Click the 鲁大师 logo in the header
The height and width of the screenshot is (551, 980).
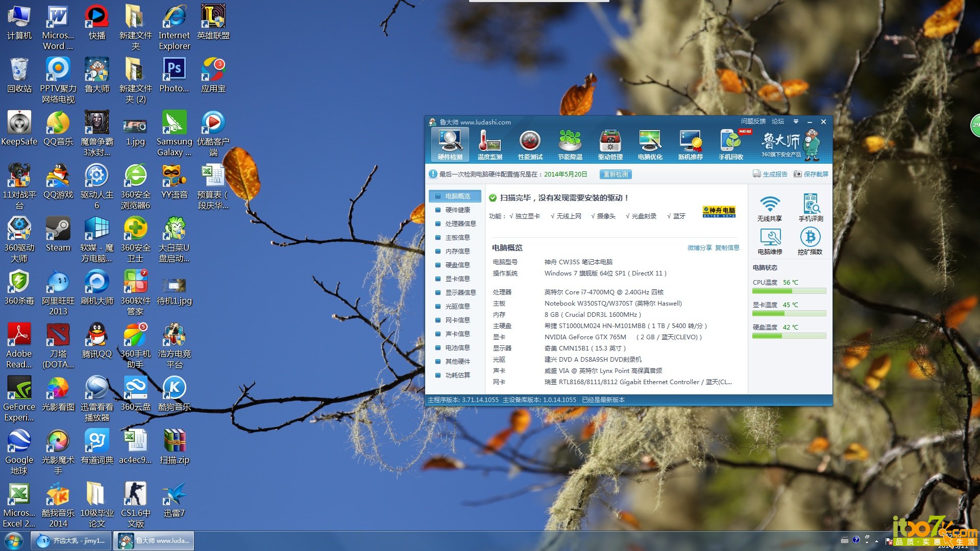[x=790, y=144]
